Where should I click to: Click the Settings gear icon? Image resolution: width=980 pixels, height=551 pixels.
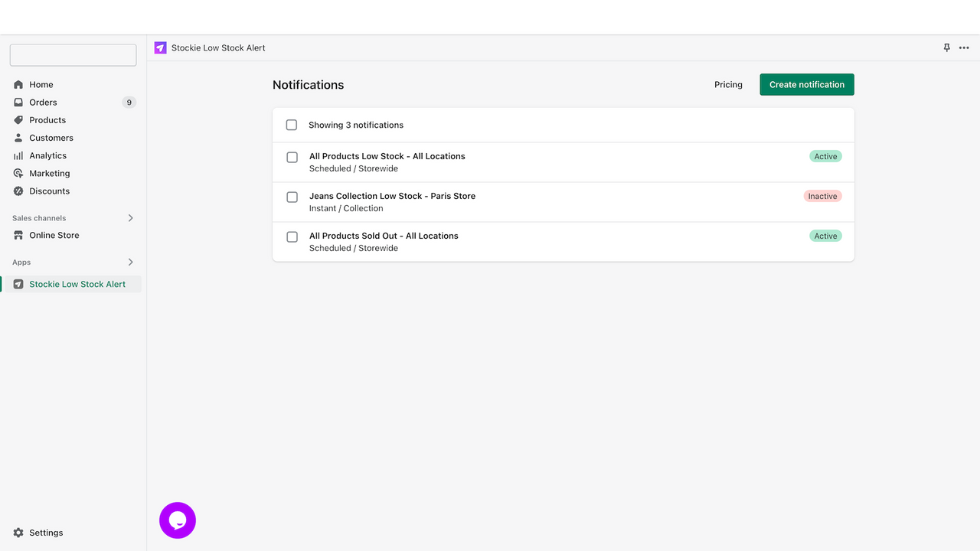click(18, 533)
